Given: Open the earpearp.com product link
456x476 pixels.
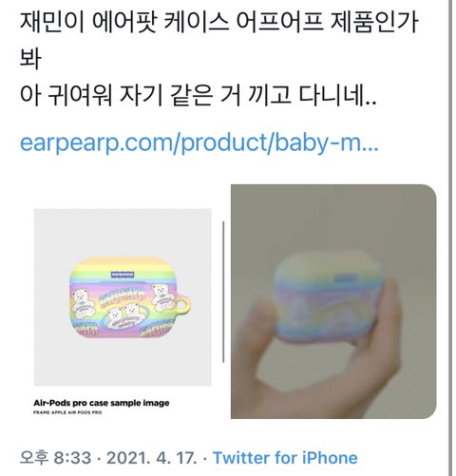Looking at the screenshot, I should point(199,143).
